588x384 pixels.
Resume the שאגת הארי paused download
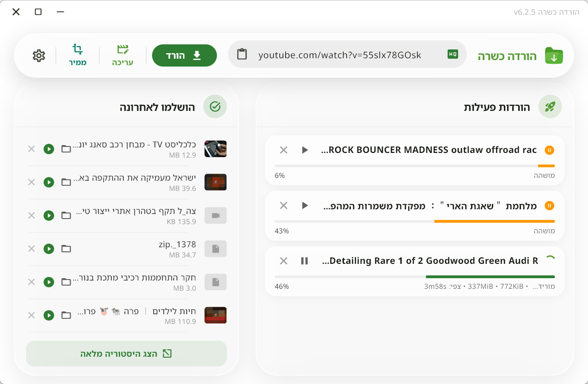point(305,206)
